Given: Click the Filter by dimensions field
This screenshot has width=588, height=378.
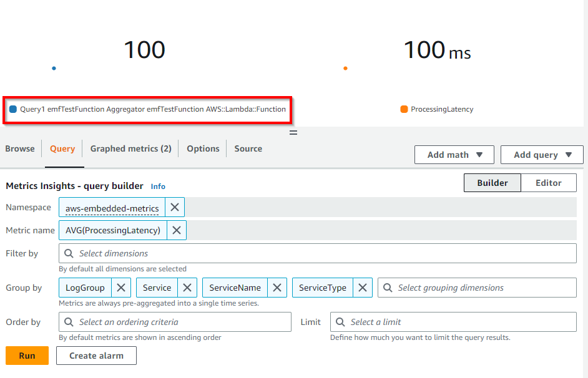Looking at the screenshot, I should pos(318,253).
